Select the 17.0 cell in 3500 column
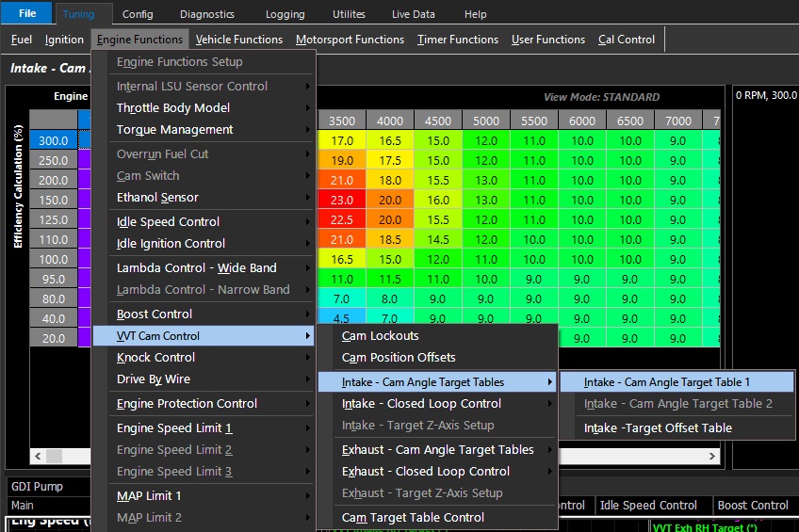Screen dimensions: 799x532 pyautogui.click(x=342, y=140)
